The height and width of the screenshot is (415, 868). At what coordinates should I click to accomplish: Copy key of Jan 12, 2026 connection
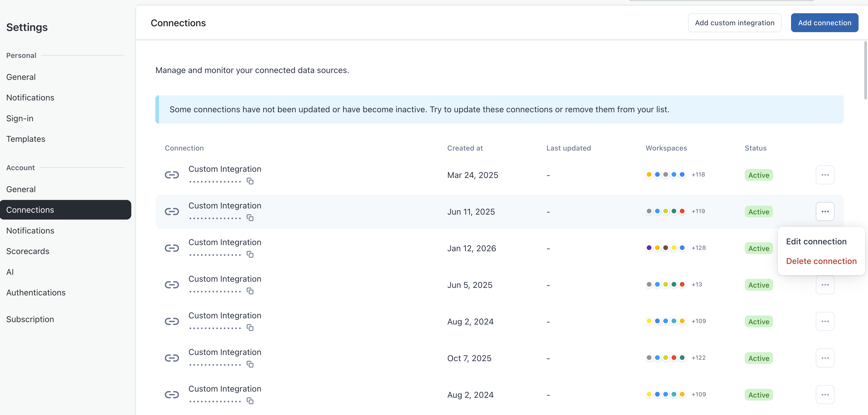(250, 255)
